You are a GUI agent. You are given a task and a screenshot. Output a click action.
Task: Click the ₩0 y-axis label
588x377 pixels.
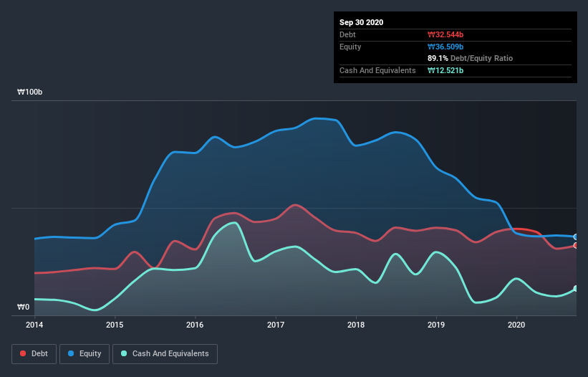click(23, 307)
